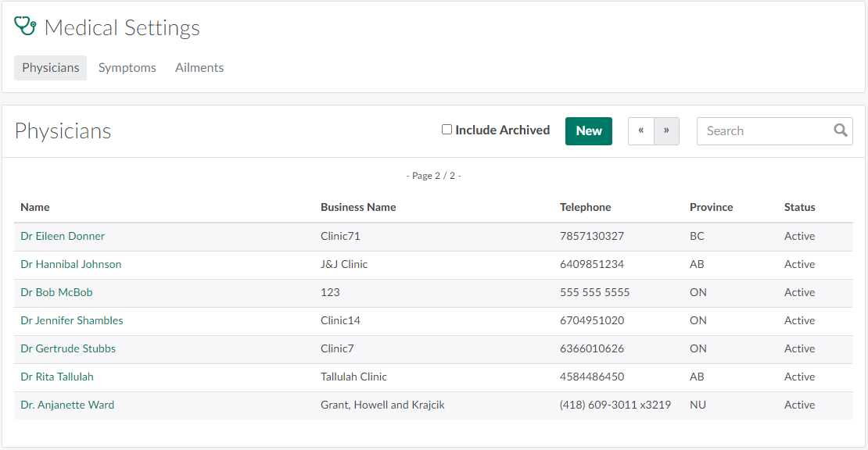The width and height of the screenshot is (868, 450).
Task: Click the stethoscope Medical Settings icon
Action: pyautogui.click(x=26, y=27)
